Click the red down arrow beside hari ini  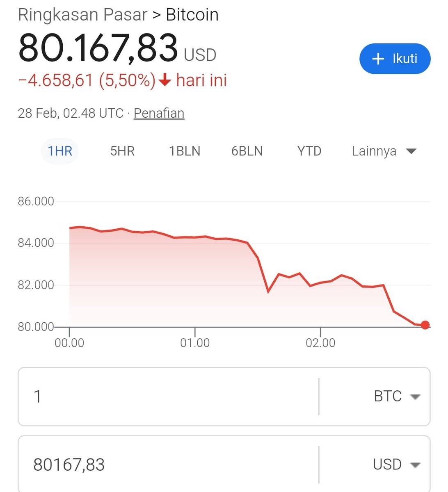[x=165, y=80]
